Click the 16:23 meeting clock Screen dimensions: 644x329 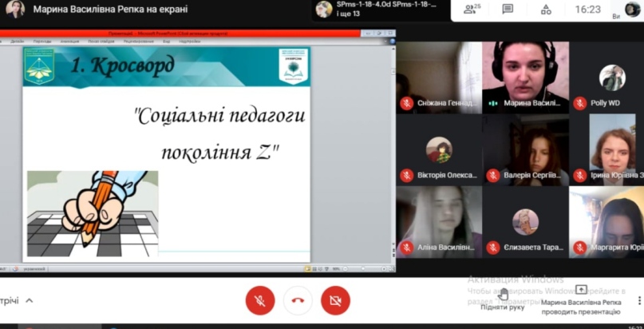587,10
